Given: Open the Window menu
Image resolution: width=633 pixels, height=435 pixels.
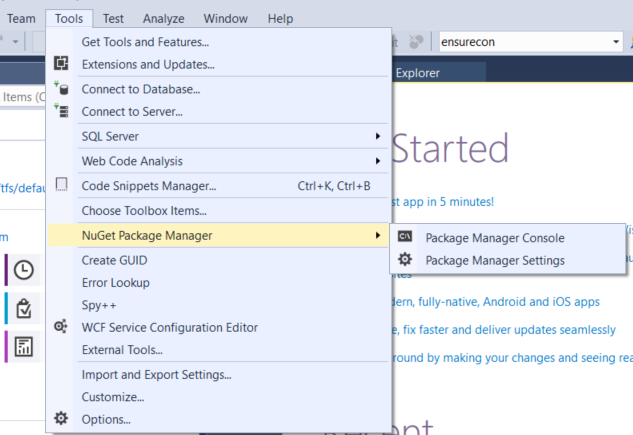Looking at the screenshot, I should [225, 18].
